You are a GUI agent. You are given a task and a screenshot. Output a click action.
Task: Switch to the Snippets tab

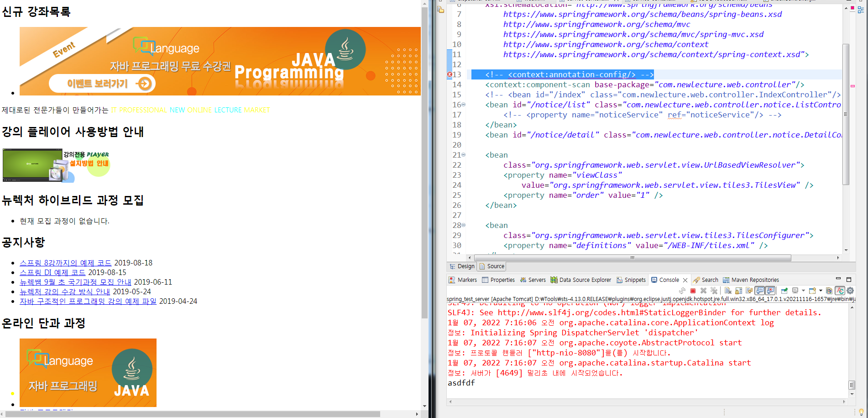tap(631, 280)
